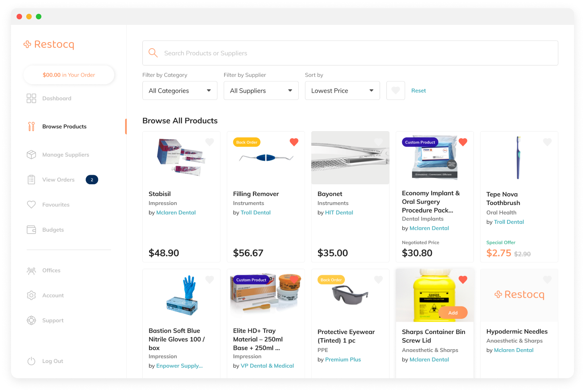Click the Account gear icon
Viewport: 585px width, 392px height.
(x=31, y=295)
